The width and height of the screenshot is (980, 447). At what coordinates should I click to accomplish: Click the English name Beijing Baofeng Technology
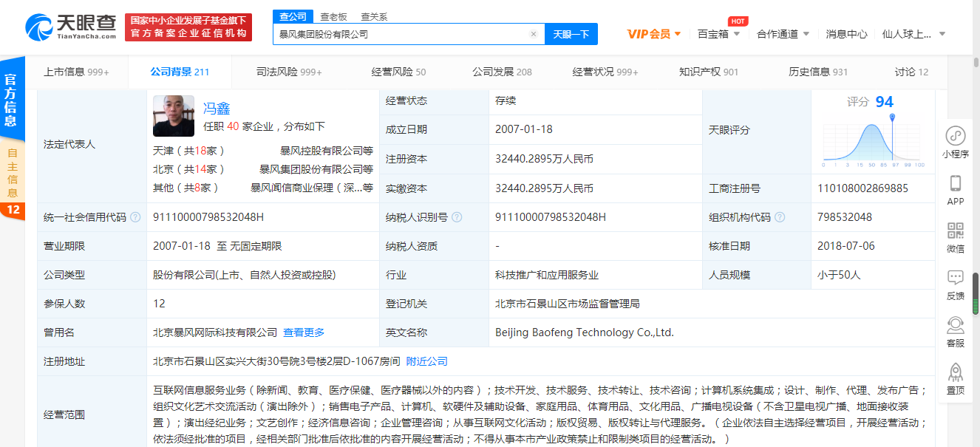pyautogui.click(x=585, y=332)
